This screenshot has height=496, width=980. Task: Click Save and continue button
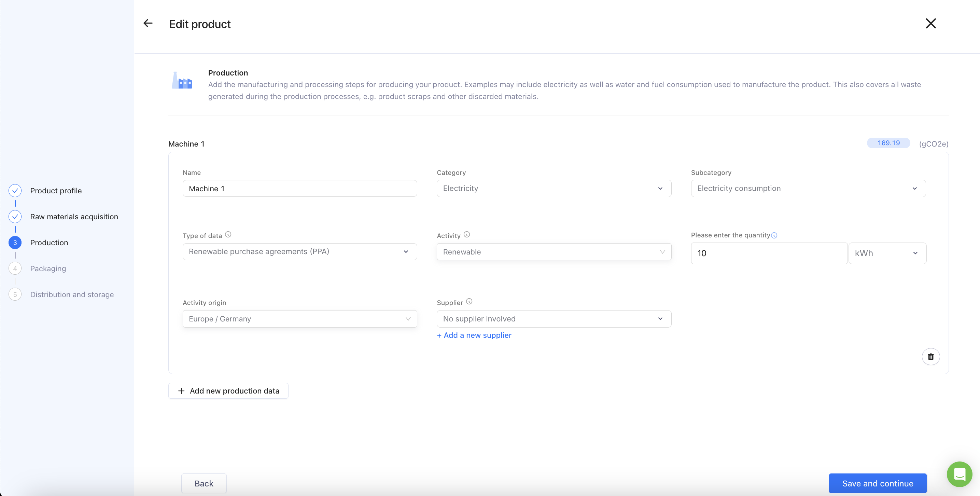coord(877,483)
